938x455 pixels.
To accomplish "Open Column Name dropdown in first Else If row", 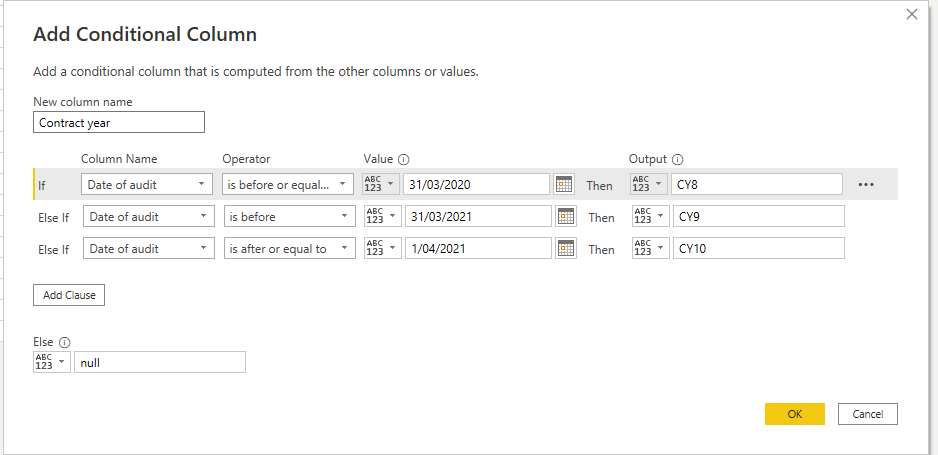I will pyautogui.click(x=149, y=216).
